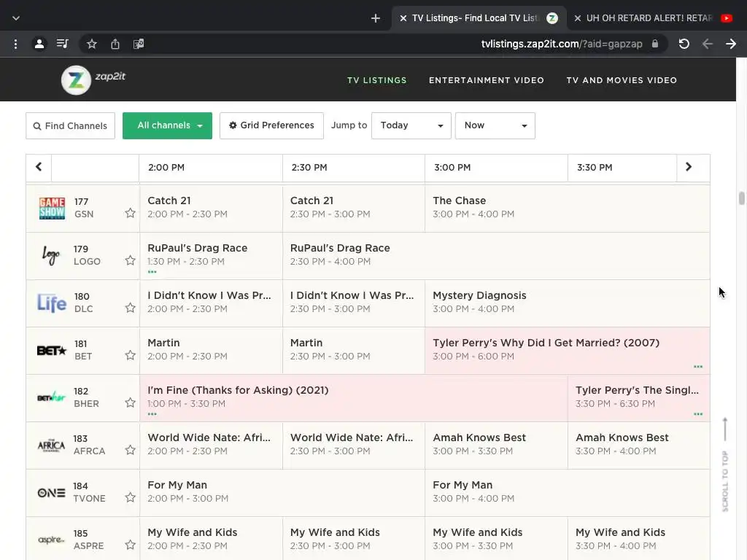Toggle favorite star for BET channel
The height and width of the screenshot is (560, 747).
130,355
